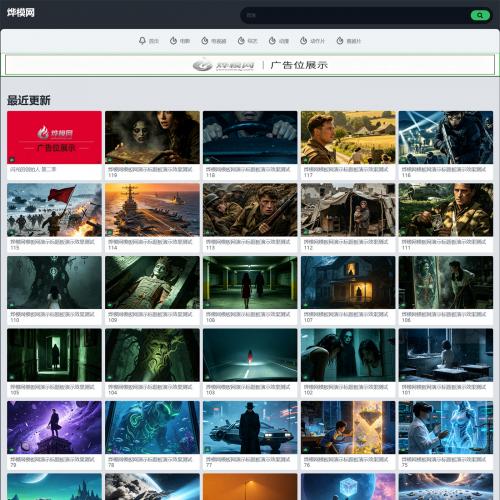This screenshot has height=500, width=500.
Task: Click green badge on card 105 poster
Action: (12, 377)
